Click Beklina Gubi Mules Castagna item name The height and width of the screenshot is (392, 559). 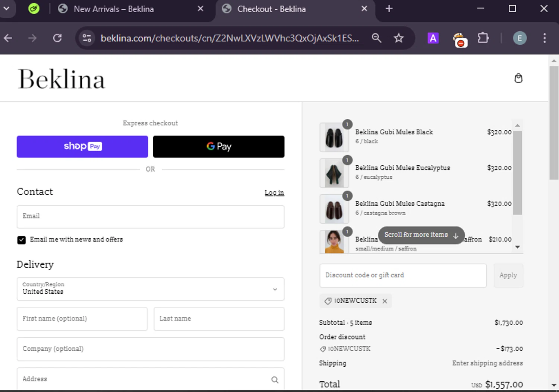click(x=400, y=204)
